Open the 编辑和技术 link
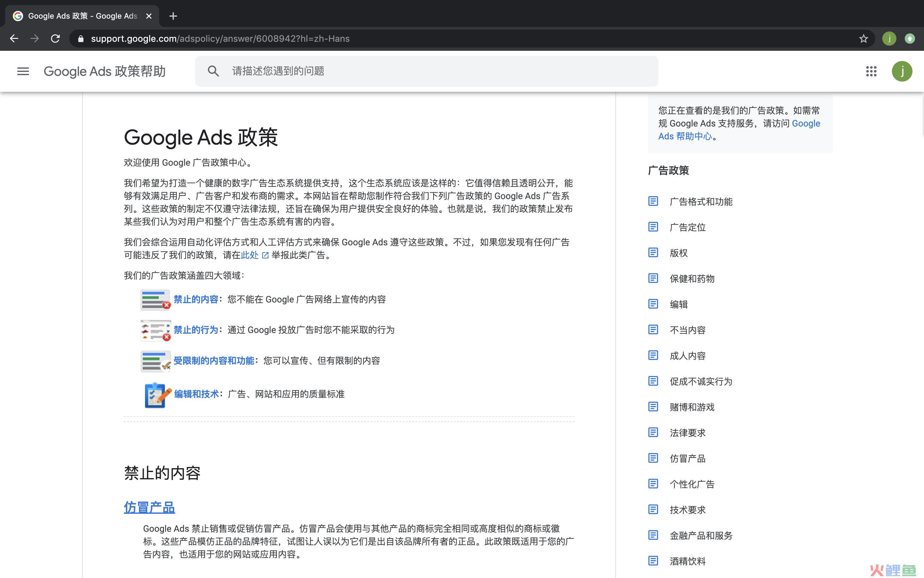924x578 pixels. pyautogui.click(x=197, y=394)
